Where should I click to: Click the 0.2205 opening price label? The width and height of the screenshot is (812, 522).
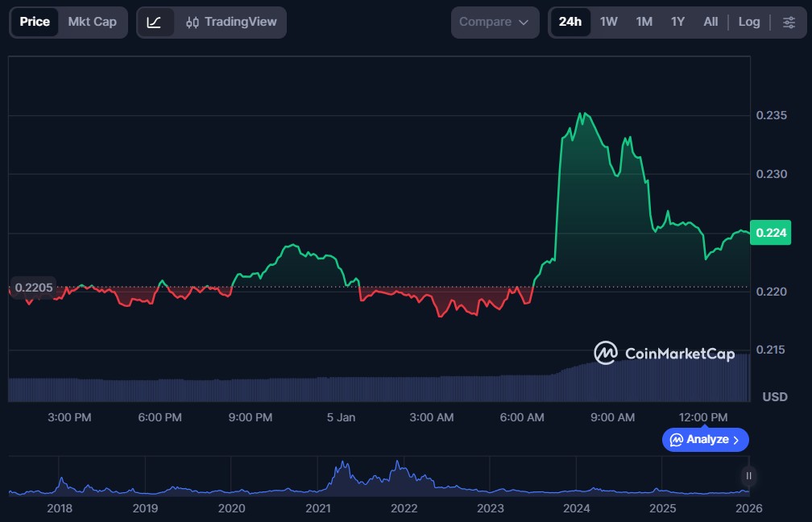click(34, 288)
